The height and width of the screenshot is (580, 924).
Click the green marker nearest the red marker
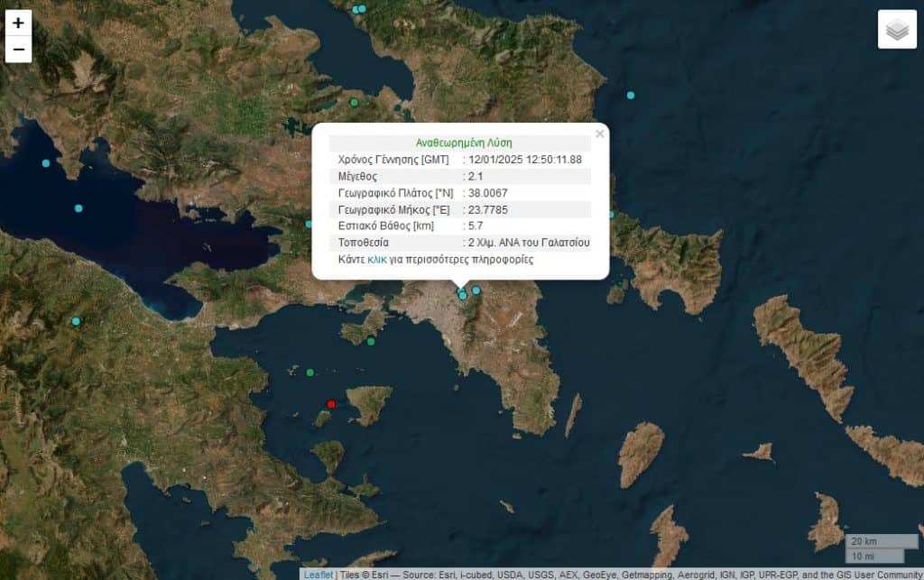pos(310,372)
